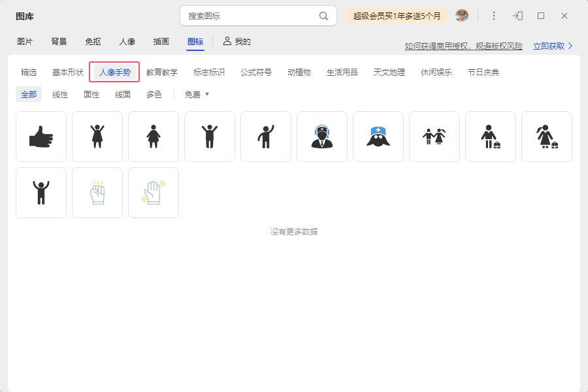Click into the 搜索图标 search field
Viewport: 588px width, 392px height.
tap(258, 16)
